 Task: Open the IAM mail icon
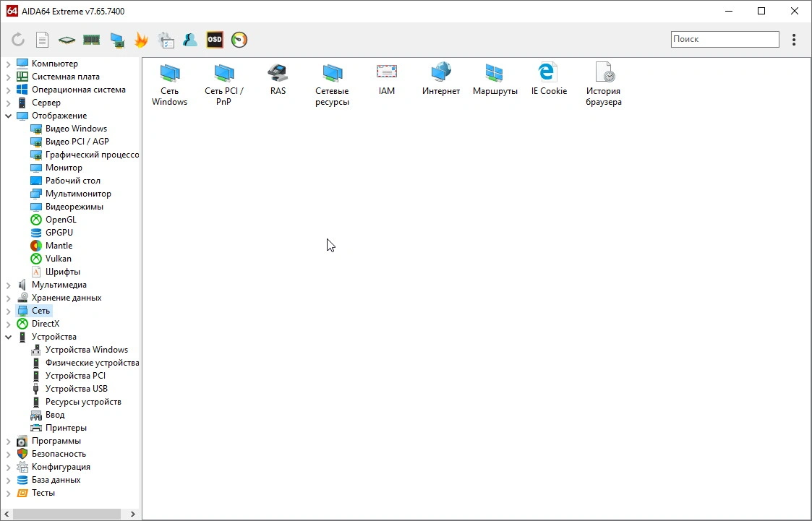point(387,79)
